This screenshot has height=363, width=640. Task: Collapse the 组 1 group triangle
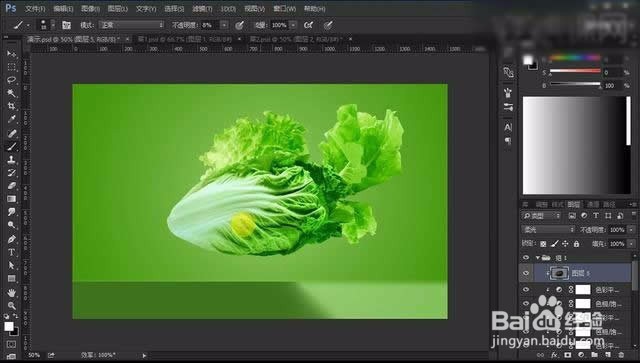(x=538, y=258)
